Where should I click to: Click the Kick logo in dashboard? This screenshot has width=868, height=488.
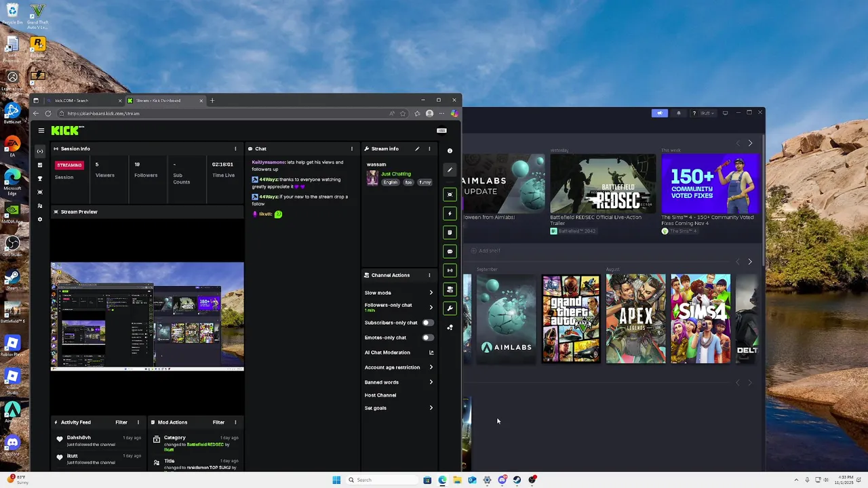67,130
